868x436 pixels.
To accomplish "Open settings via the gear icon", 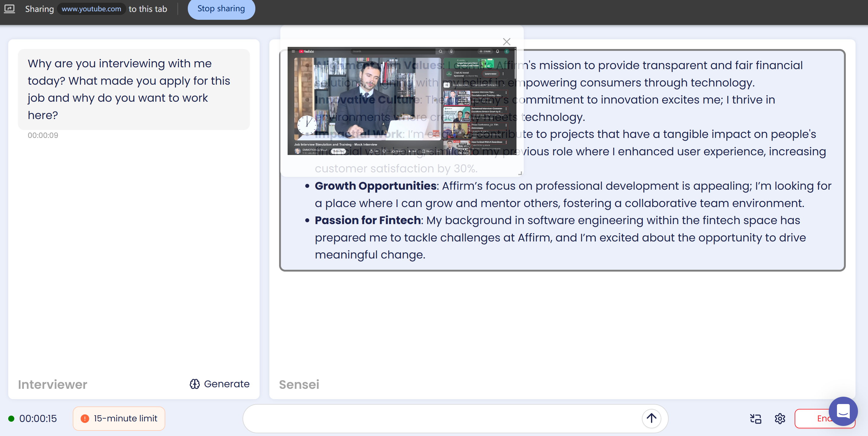I will click(x=780, y=418).
